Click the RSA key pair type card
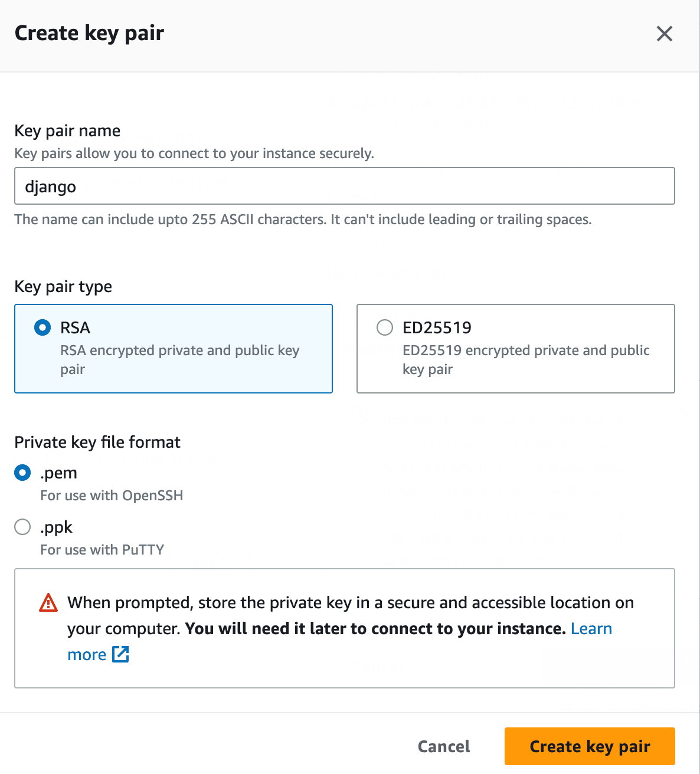 point(174,349)
